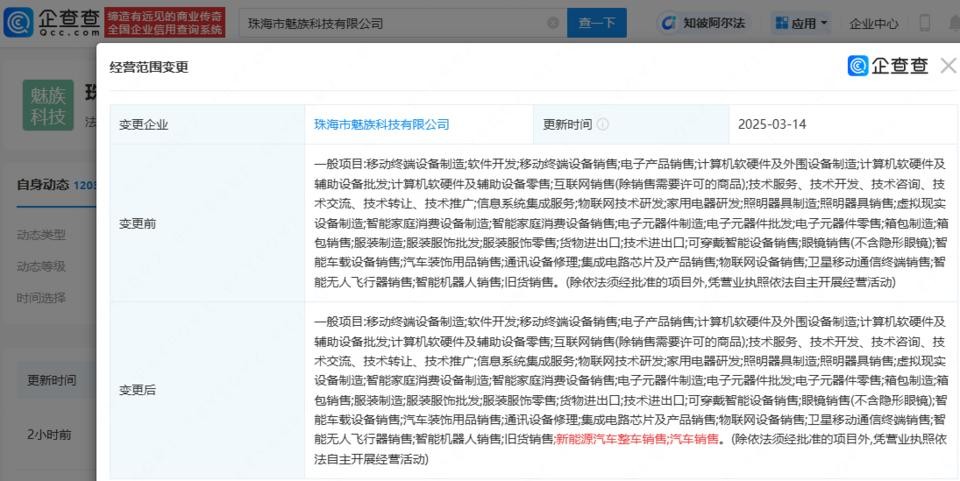
Task: Click the Qcc.com logo in header
Action: (52, 22)
